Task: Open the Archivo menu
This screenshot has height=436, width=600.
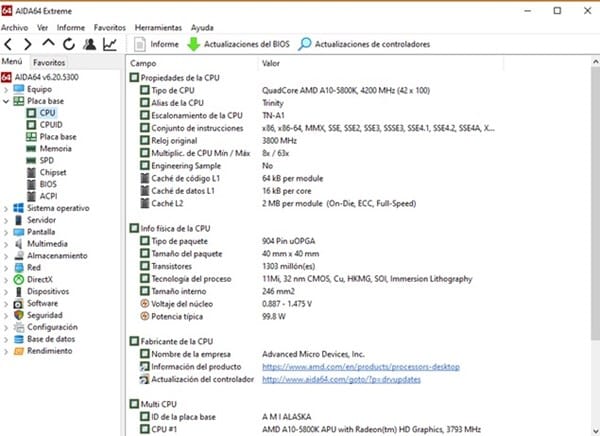Action: coord(15,28)
